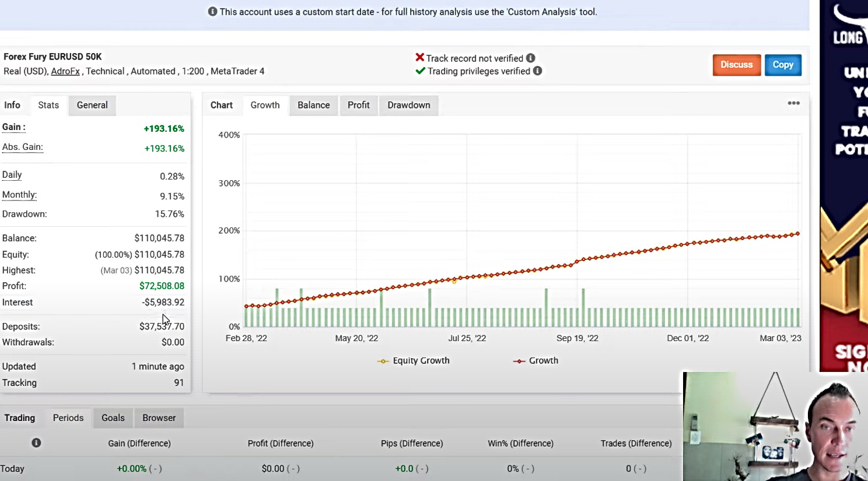Click the Highest (Mar 03) balance value
868x481 pixels.
point(142,270)
